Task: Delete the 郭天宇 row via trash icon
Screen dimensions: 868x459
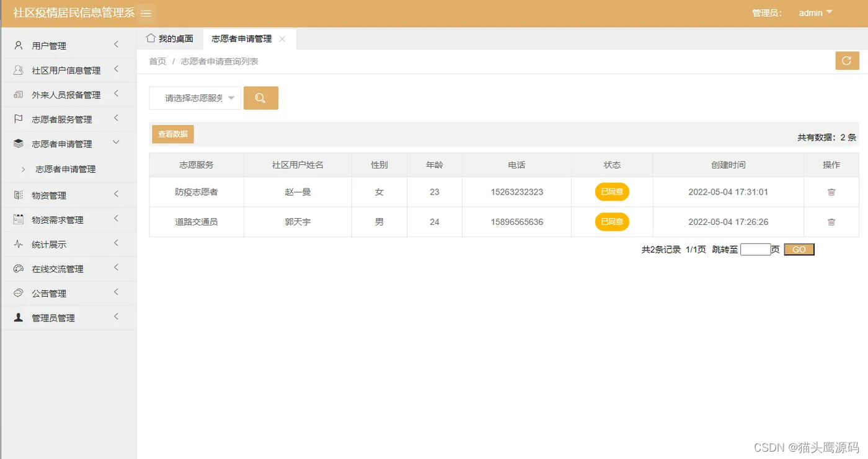Action: coord(831,222)
